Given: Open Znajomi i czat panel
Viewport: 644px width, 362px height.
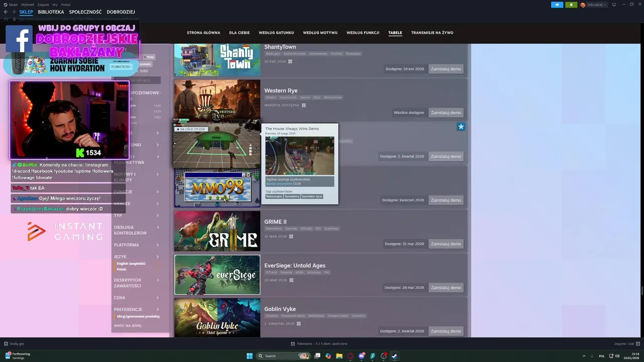Looking at the screenshot, I should tap(626, 344).
